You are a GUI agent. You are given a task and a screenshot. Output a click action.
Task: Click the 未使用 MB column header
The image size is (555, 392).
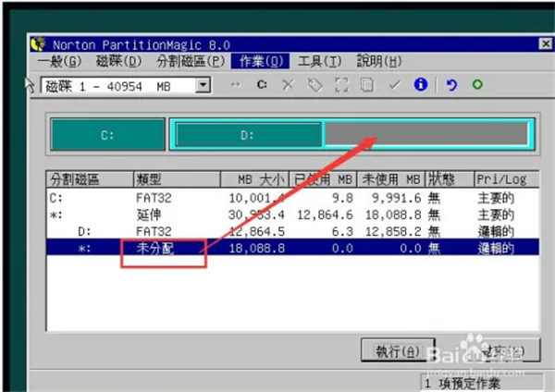[390, 179]
